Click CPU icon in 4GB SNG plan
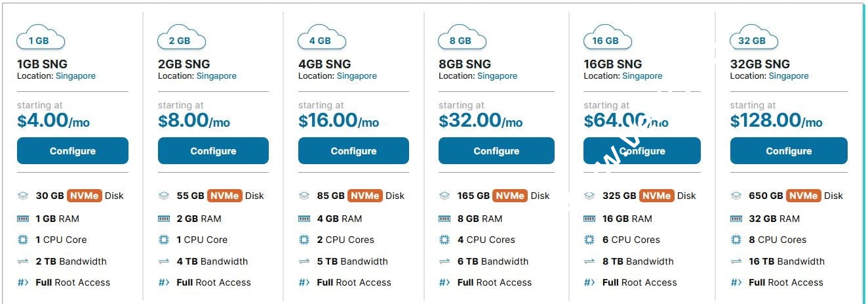The image size is (868, 304). [x=304, y=240]
